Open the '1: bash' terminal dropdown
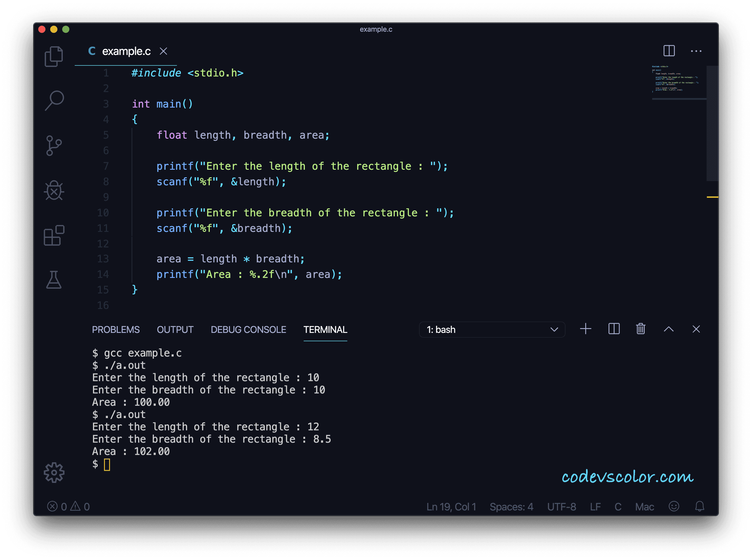Viewport: 752px width, 560px height. coord(492,330)
